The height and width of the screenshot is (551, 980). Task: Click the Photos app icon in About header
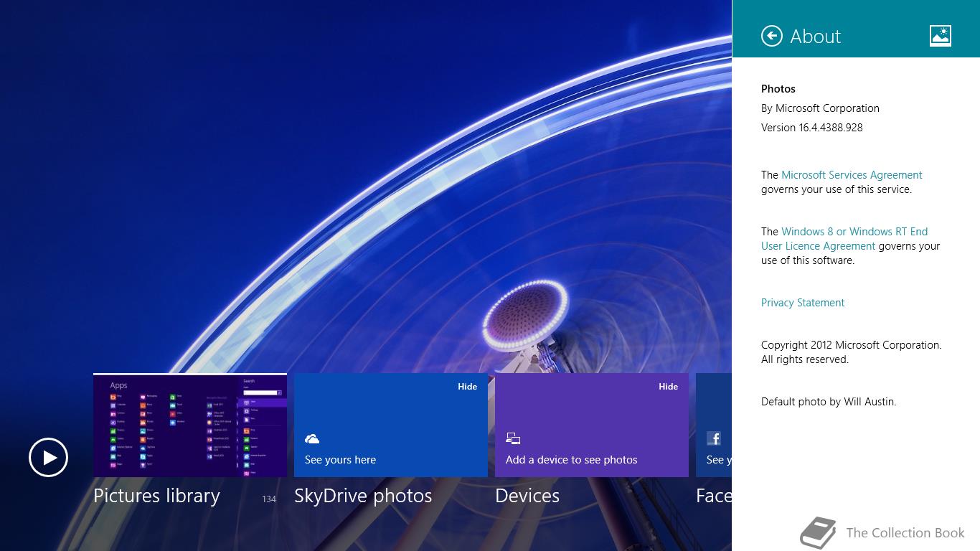pyautogui.click(x=940, y=36)
